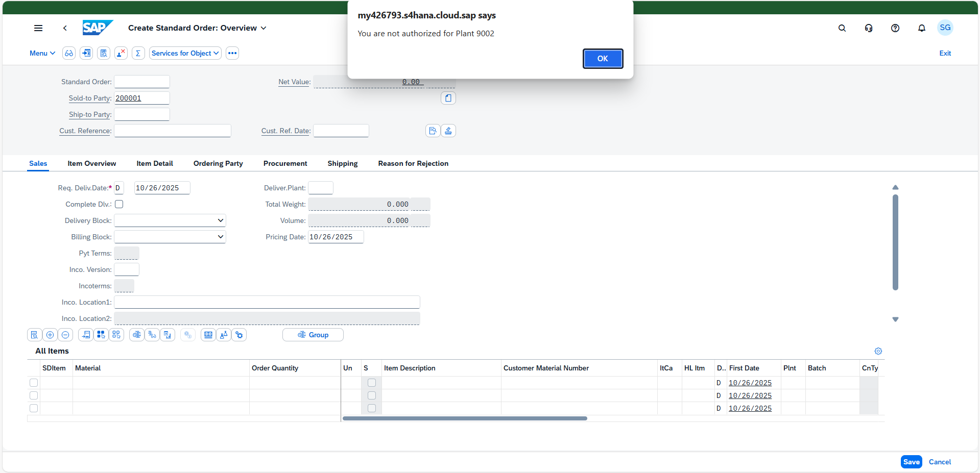Open the Delivery Block dropdown
The image size is (980, 473).
(170, 220)
